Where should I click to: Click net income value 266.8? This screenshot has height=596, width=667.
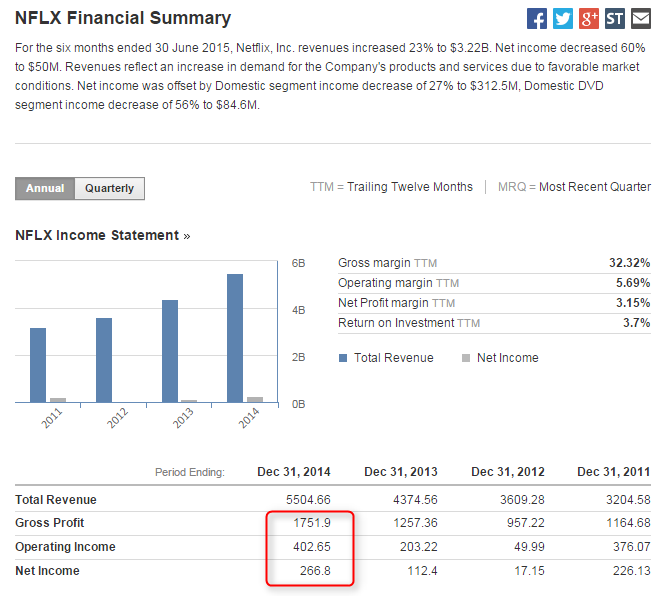pos(315,571)
